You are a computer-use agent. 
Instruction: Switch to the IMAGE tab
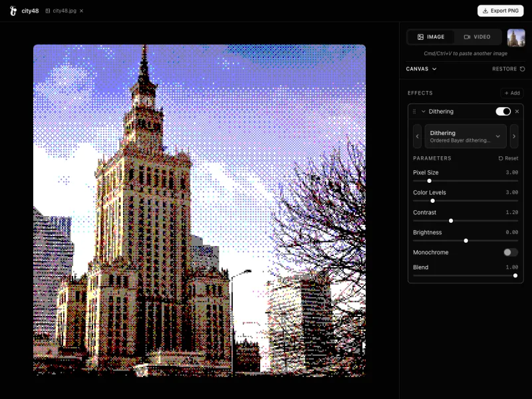point(430,37)
